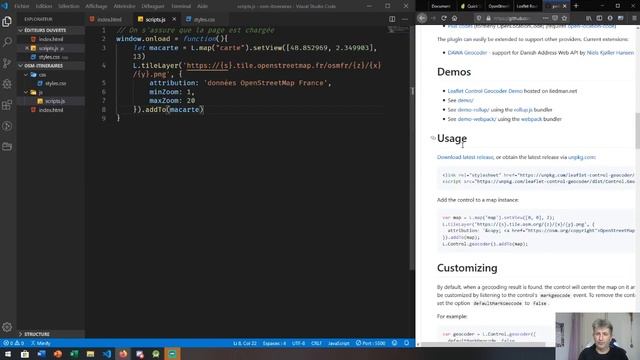The height and width of the screenshot is (360, 640).
Task: Open the feedback smiley in status bar
Action: [x=394, y=343]
